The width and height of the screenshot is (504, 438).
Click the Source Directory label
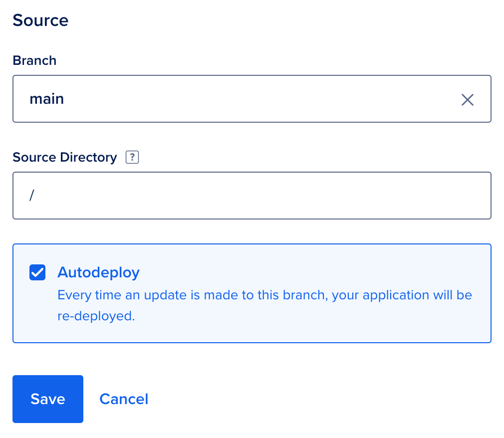coord(64,158)
